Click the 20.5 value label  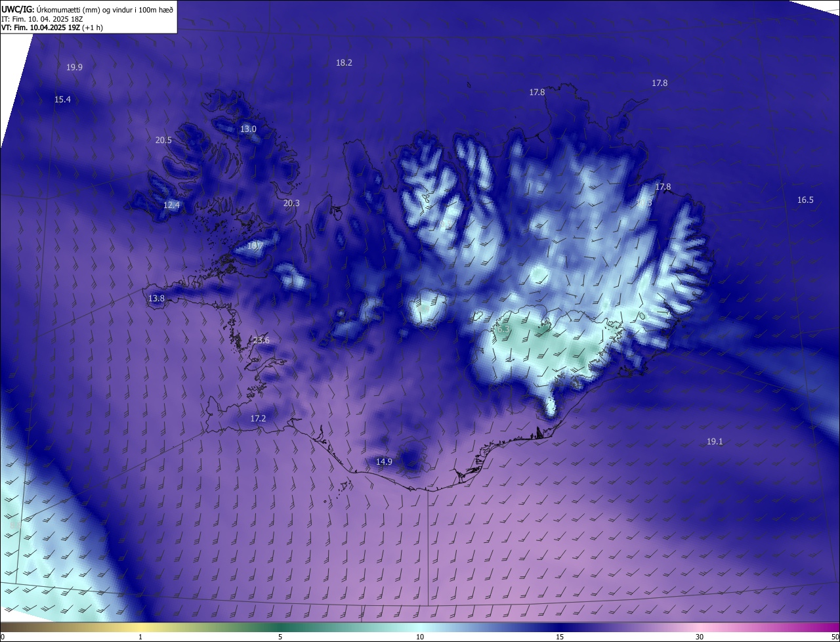163,140
